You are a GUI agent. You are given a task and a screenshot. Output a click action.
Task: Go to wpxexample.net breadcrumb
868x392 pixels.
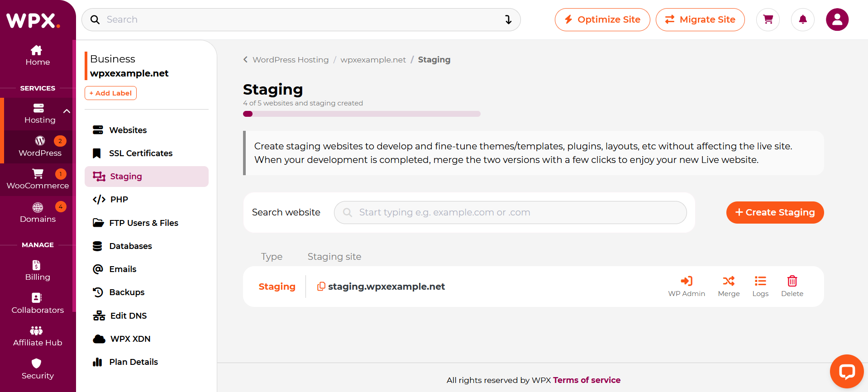pyautogui.click(x=373, y=60)
